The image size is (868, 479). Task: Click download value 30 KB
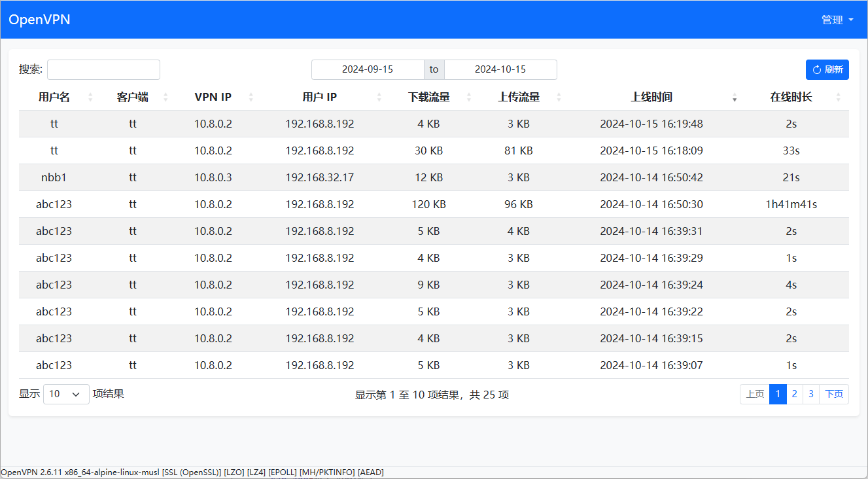pyautogui.click(x=429, y=151)
